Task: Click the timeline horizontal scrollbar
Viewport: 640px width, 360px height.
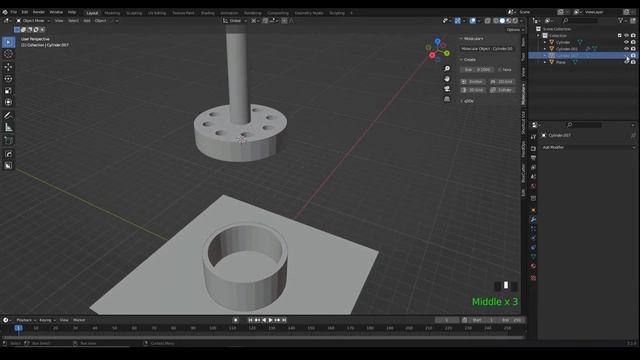Action: click(263, 338)
